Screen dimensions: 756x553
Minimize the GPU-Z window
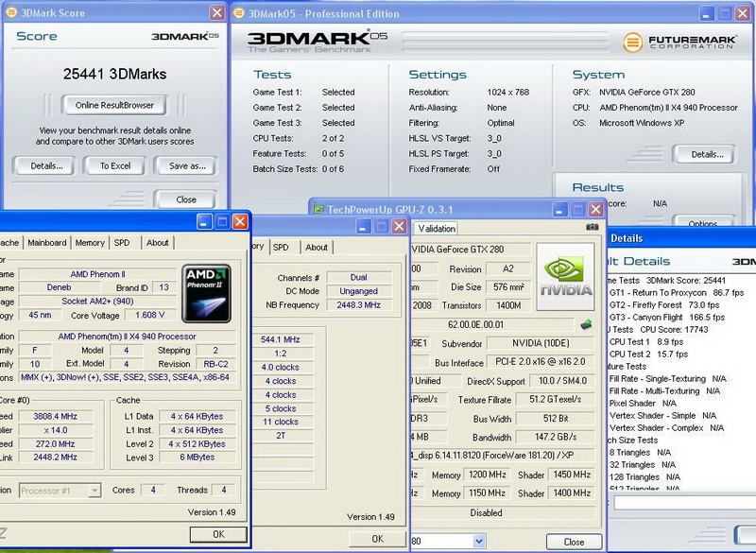559,209
